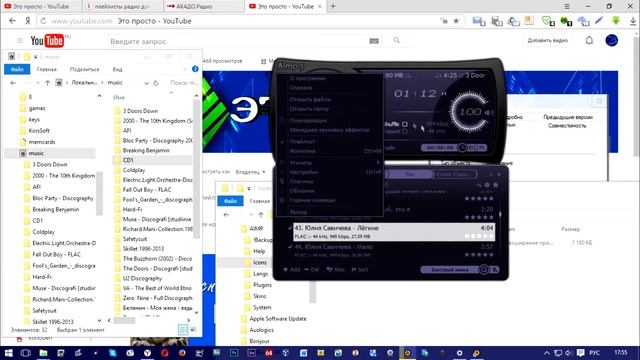Click the YouTube logo
Viewport: 640px width, 360px height.
tap(47, 41)
